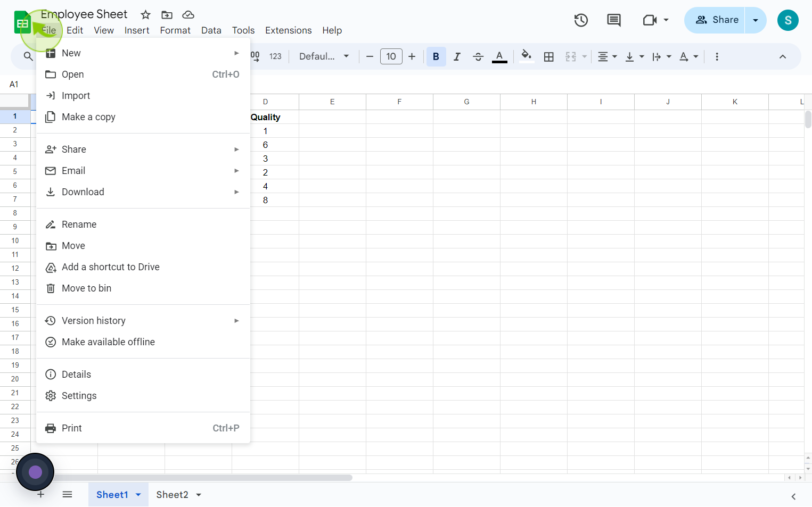Increase font size with plus button
The image size is (812, 507).
412,56
